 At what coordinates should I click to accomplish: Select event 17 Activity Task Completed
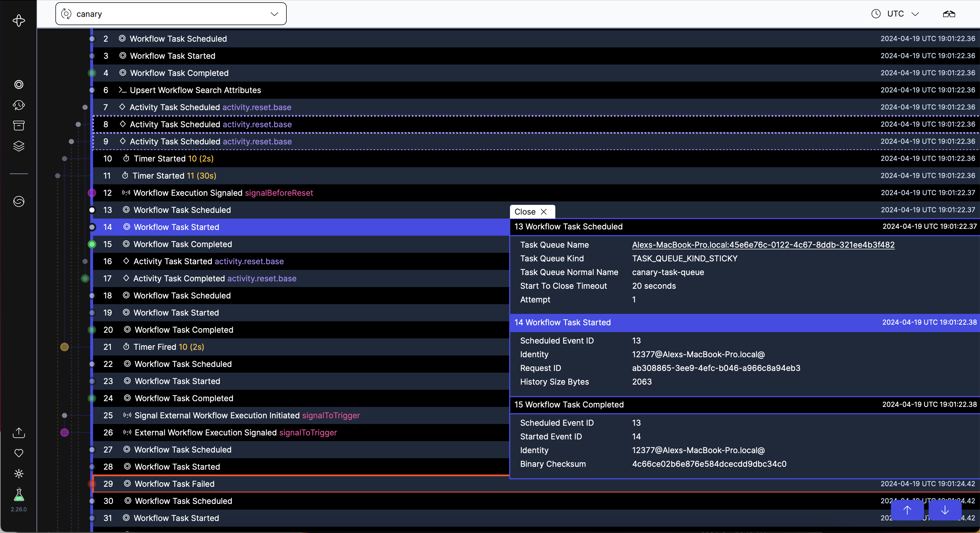point(301,278)
